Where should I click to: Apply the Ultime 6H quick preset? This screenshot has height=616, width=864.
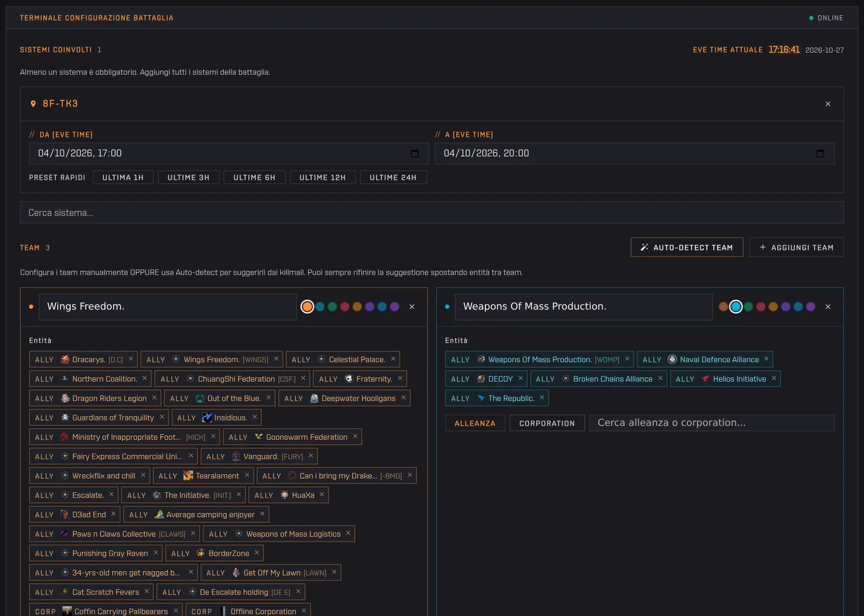pos(254,178)
